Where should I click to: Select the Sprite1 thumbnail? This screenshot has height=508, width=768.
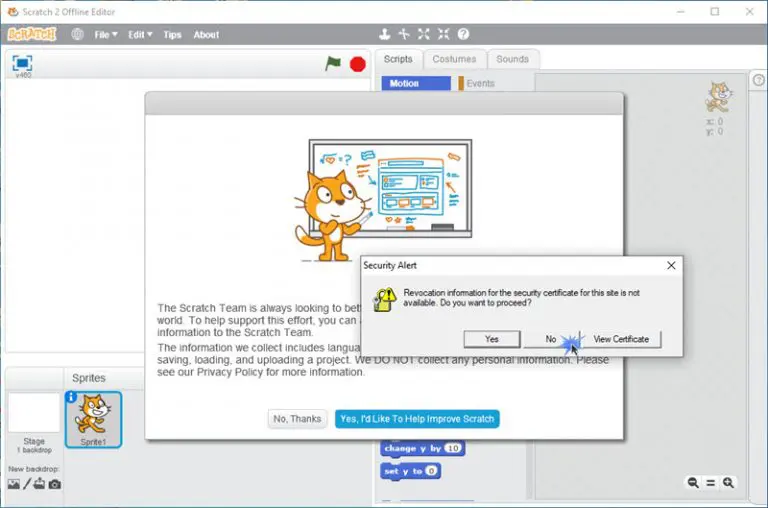[x=93, y=420]
